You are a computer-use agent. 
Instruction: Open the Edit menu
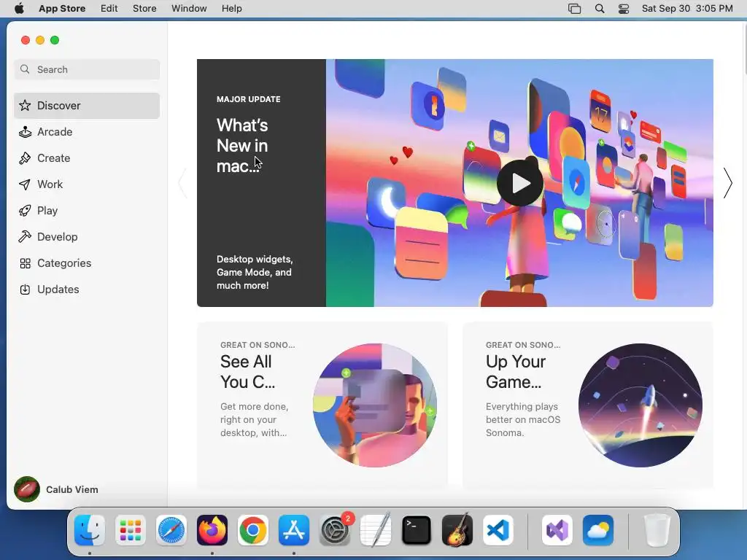(x=109, y=9)
